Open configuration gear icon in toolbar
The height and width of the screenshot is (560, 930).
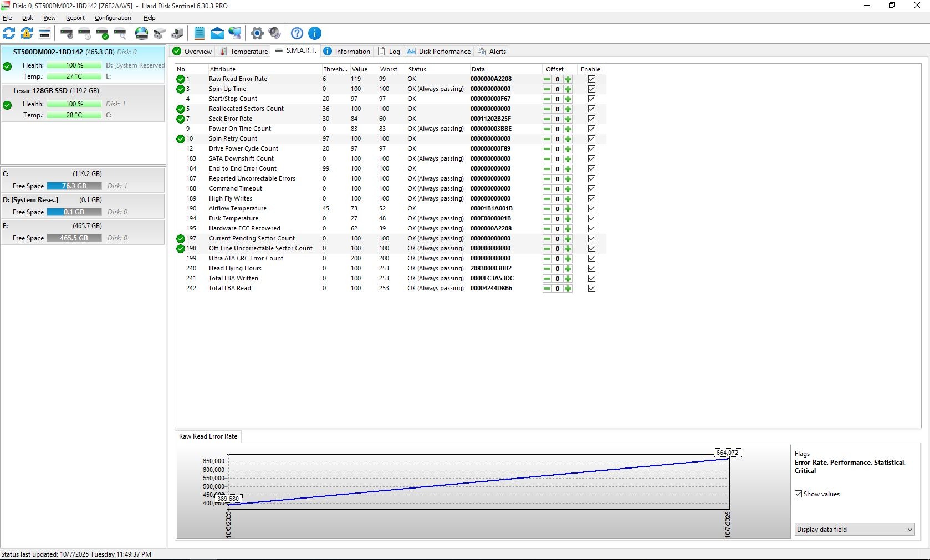(257, 33)
